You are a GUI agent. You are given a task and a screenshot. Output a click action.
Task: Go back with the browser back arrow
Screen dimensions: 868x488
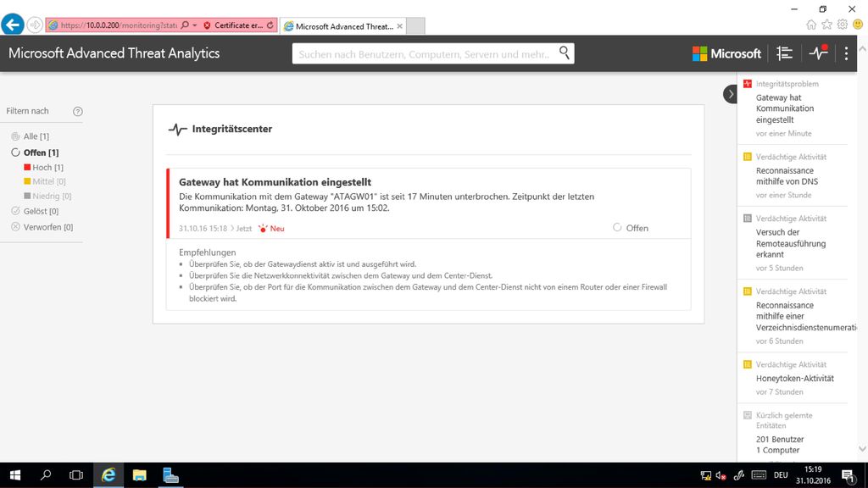click(x=13, y=25)
